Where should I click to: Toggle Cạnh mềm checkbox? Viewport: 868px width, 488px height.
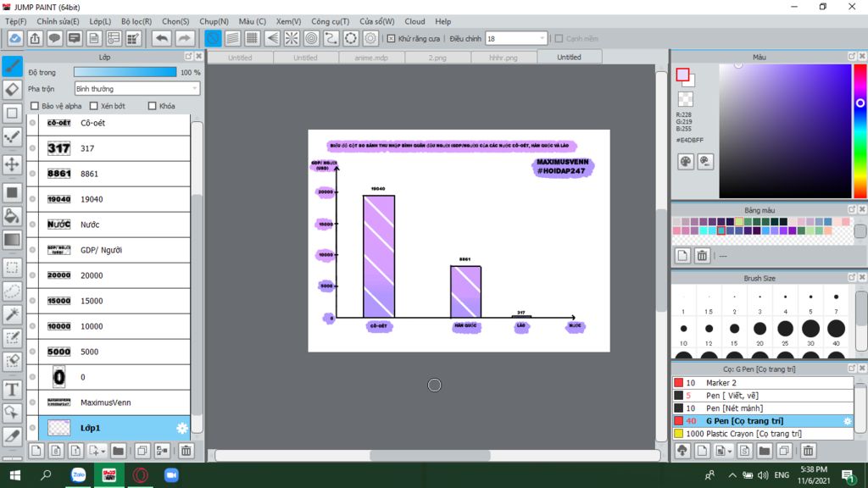point(559,39)
